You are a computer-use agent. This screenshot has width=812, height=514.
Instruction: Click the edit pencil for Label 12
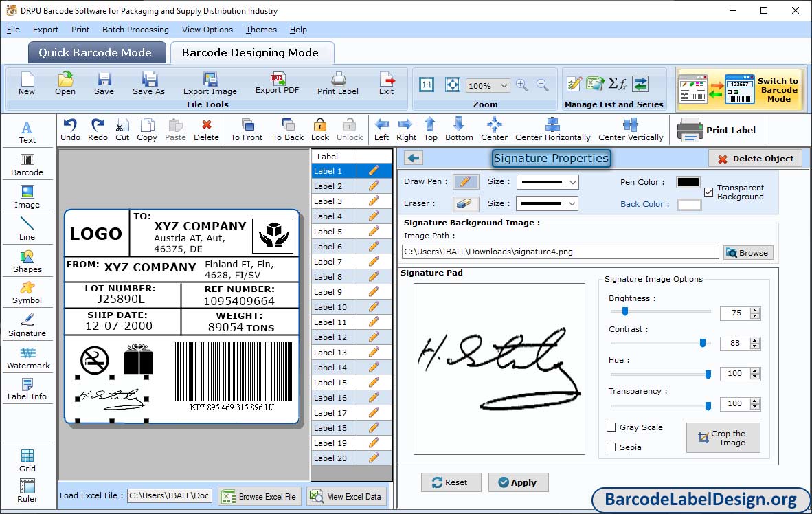pyautogui.click(x=374, y=337)
